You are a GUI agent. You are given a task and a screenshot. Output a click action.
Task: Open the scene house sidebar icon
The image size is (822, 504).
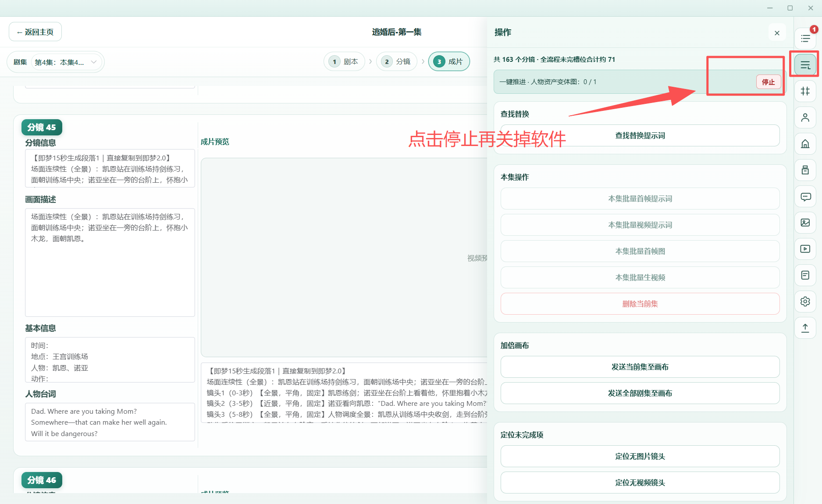[805, 144]
